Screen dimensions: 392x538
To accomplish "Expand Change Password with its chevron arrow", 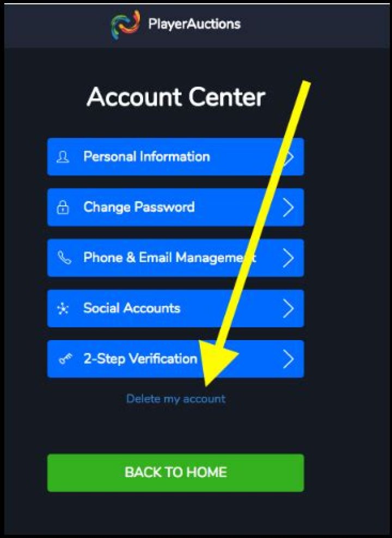I will 288,208.
